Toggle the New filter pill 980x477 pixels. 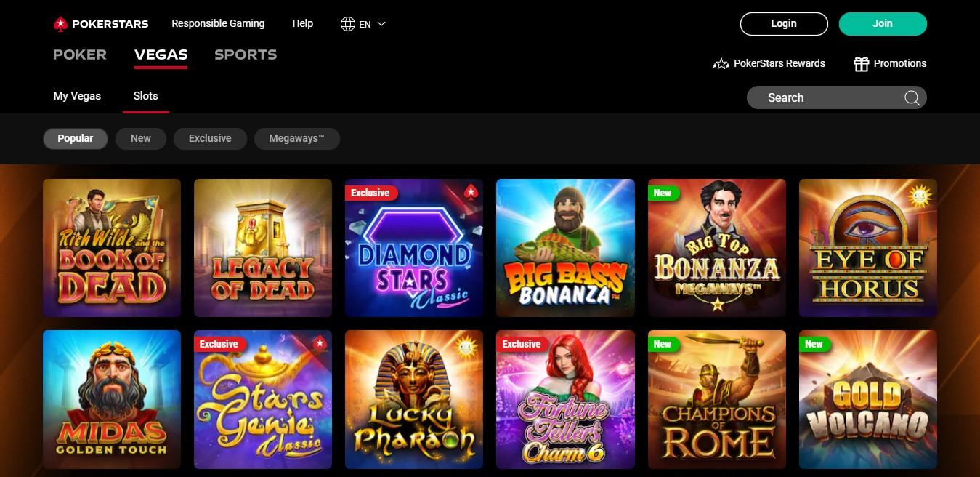[141, 138]
